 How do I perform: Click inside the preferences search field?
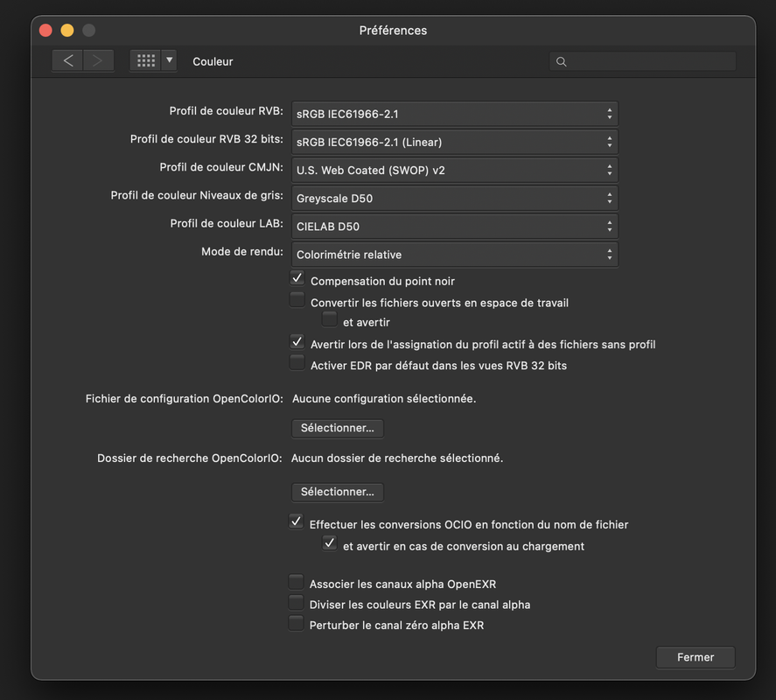(x=642, y=61)
